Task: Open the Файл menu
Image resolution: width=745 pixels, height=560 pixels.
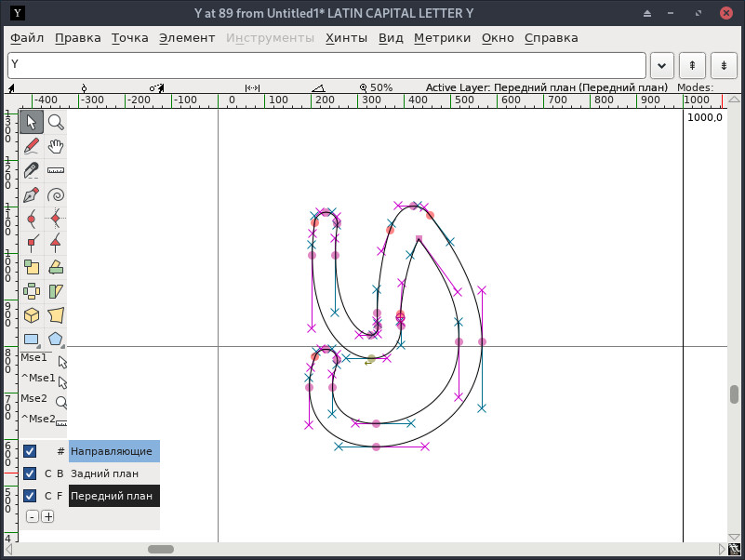Action: [x=27, y=38]
